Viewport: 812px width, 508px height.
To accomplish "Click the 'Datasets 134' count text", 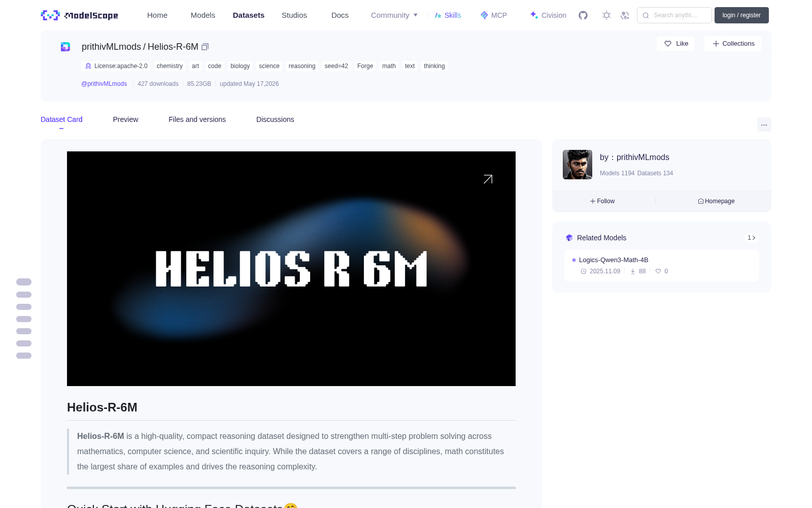I will 655,173.
